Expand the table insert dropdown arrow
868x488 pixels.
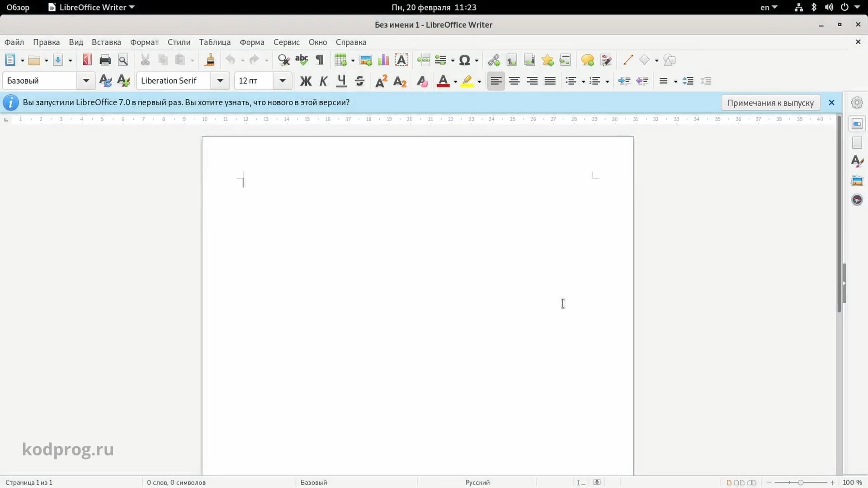(x=353, y=61)
